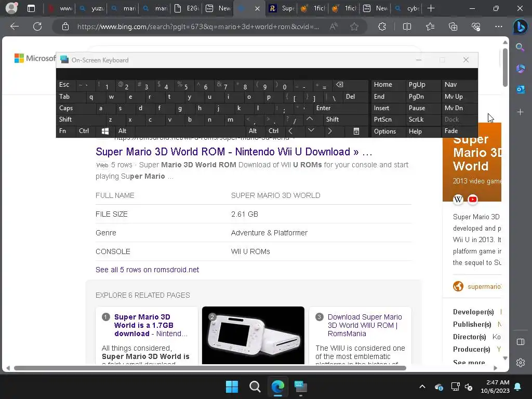532x399 pixels.
Task: Open Browser essentials heart icon
Action: (x=476, y=26)
